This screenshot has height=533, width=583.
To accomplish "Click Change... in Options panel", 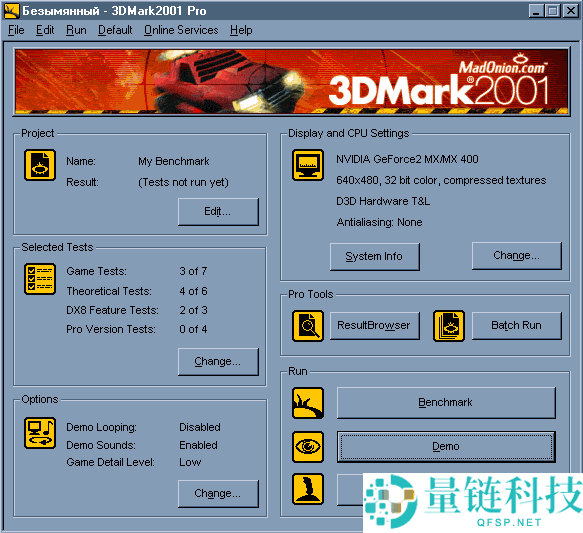I will 218,494.
